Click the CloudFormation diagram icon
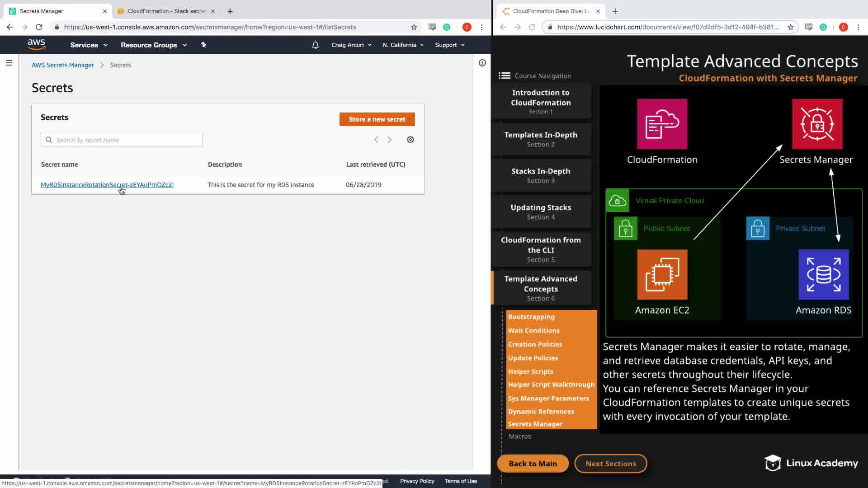Image resolution: width=868 pixels, height=488 pixels. pyautogui.click(x=662, y=124)
